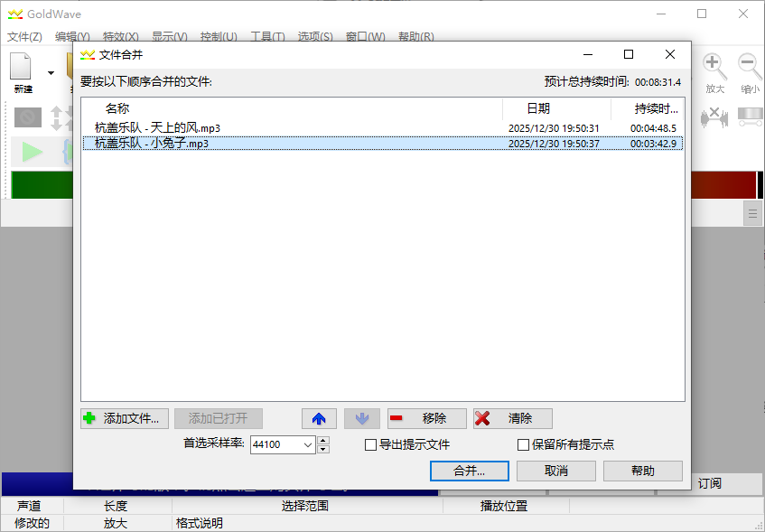This screenshot has height=532, width=765.
Task: Click the waveform trim icon beside 缩小
Action: (x=714, y=117)
